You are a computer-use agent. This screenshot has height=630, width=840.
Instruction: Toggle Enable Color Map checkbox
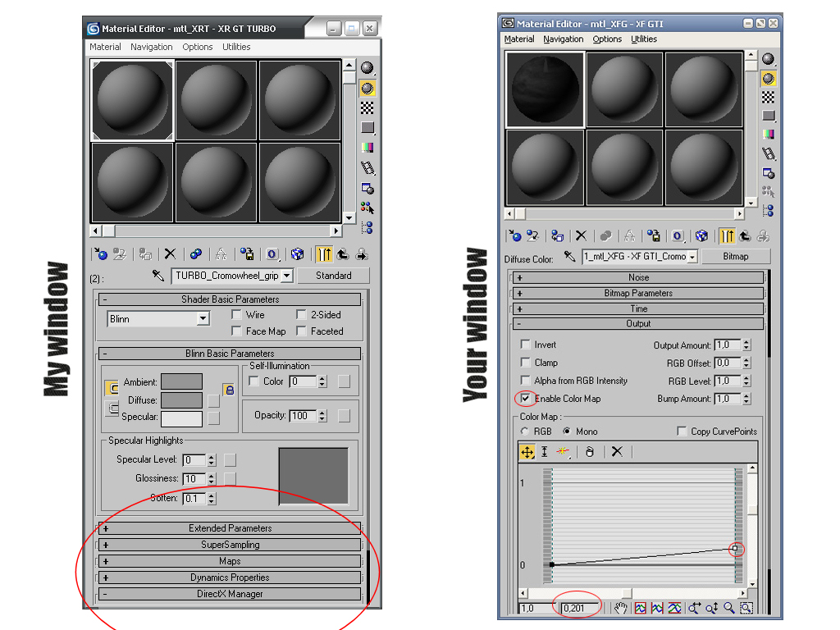click(x=526, y=398)
